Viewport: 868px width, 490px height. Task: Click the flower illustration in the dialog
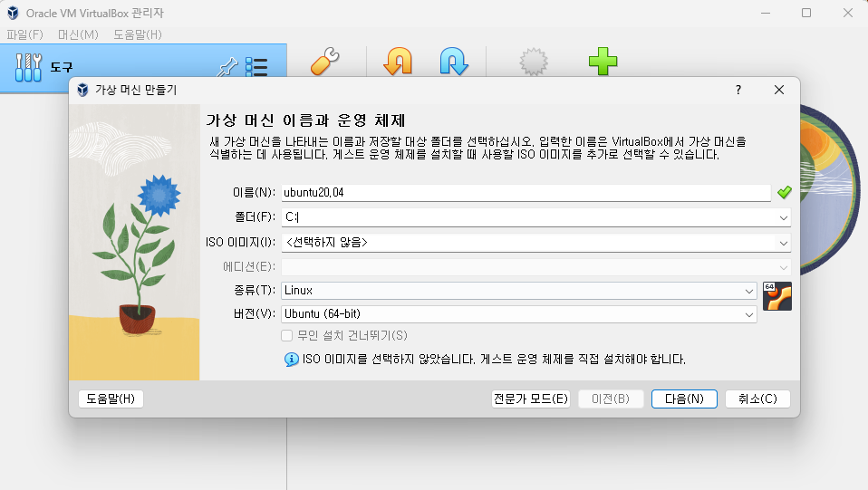[134, 242]
